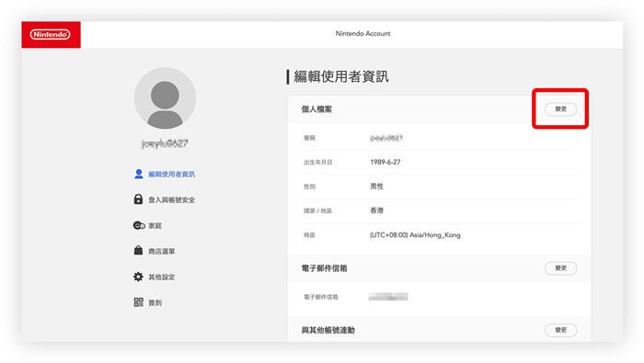Click the 個人檔案 section heading
This screenshot has width=644, height=363.
tap(316, 109)
